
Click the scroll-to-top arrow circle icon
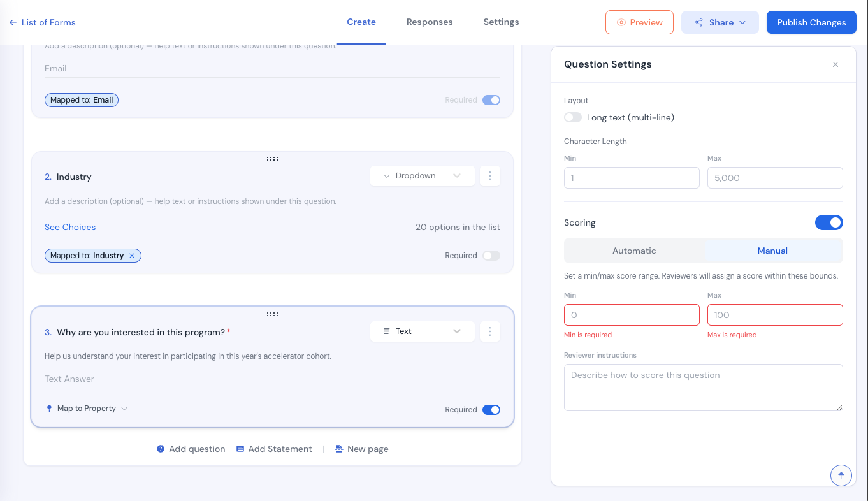[x=841, y=475]
